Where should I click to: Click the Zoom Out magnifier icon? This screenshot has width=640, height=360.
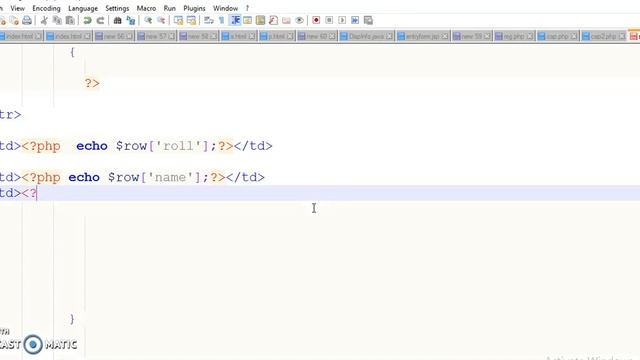click(x=161, y=20)
